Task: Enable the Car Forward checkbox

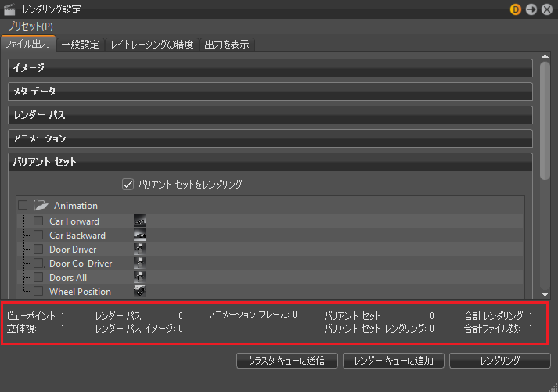Action: click(38, 221)
